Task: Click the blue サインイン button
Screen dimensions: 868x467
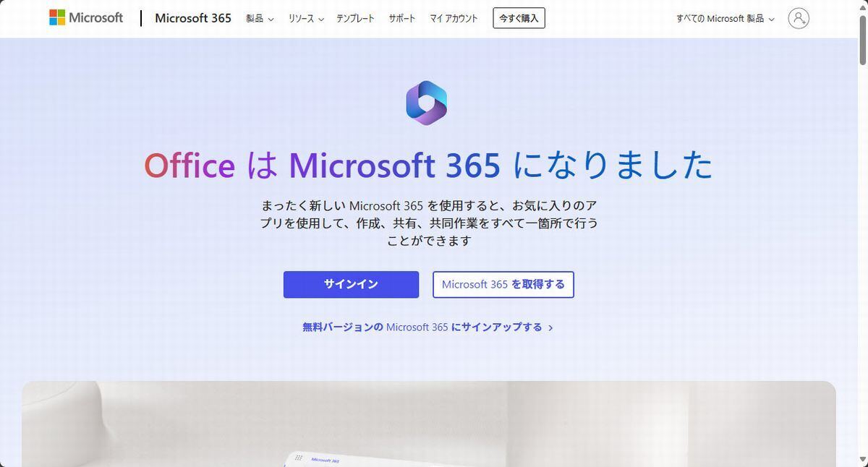Action: pyautogui.click(x=351, y=284)
